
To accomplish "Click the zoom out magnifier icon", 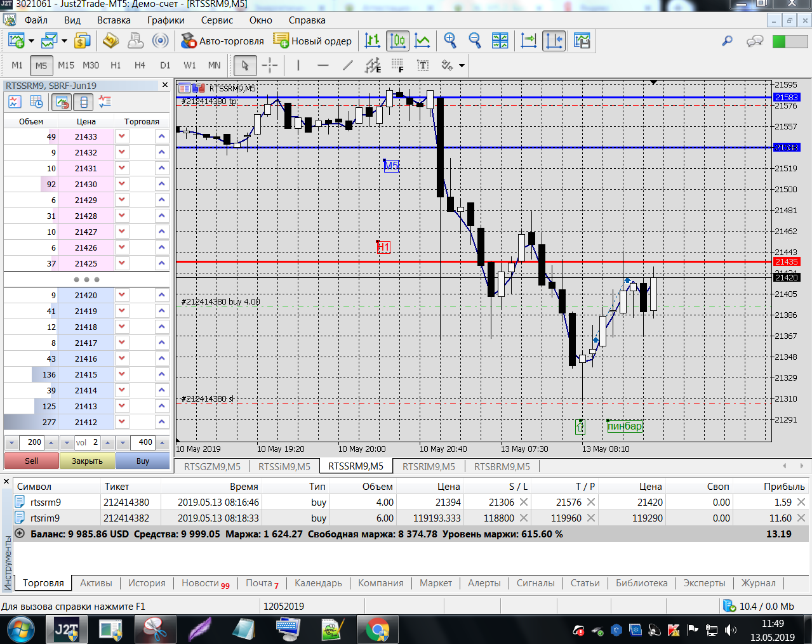I will (475, 41).
